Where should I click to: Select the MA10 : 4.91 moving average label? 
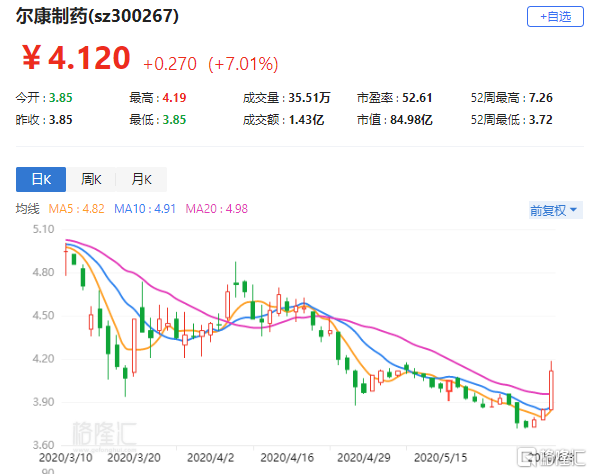point(145,209)
